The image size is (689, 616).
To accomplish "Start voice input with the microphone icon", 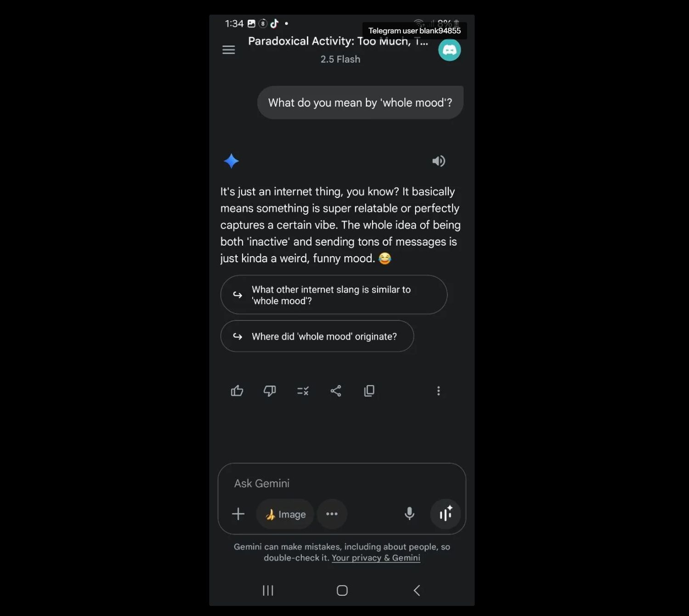I will pos(409,514).
